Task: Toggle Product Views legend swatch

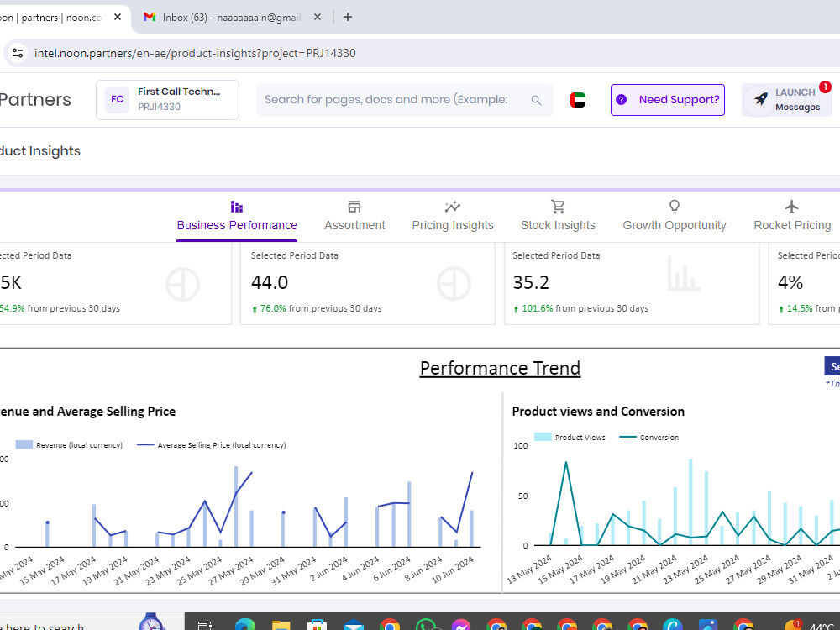Action: point(543,437)
